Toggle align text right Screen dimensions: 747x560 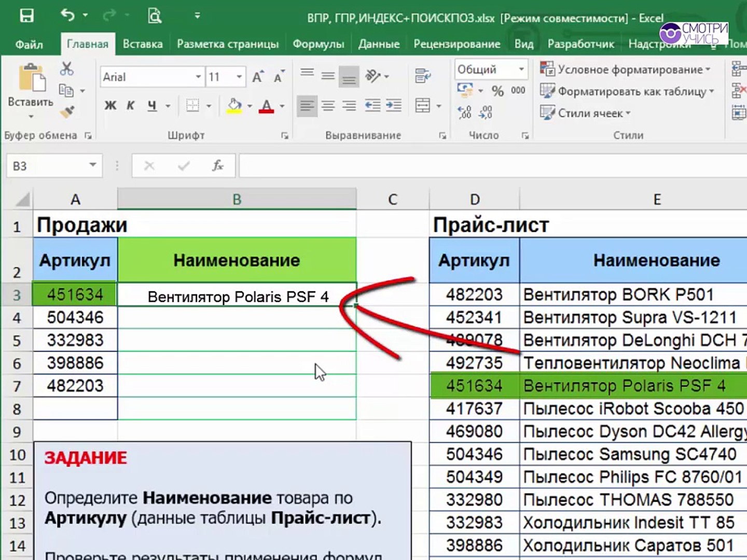pos(349,106)
